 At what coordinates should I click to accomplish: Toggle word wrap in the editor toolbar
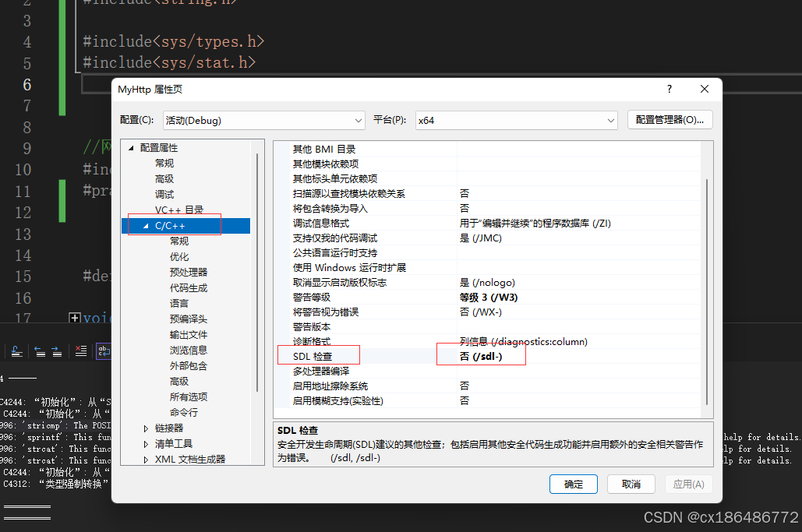[104, 351]
